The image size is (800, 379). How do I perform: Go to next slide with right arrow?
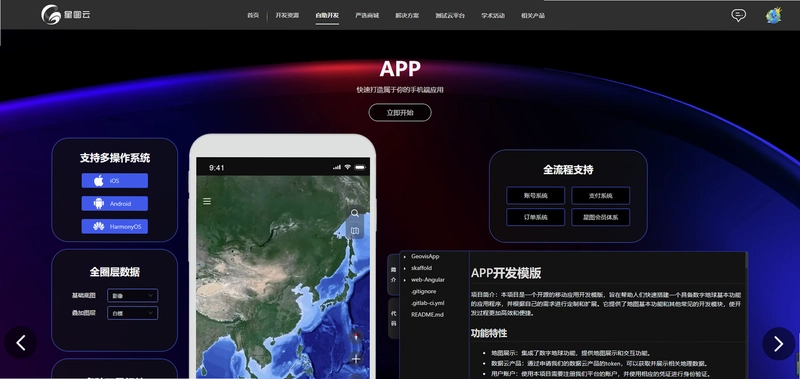tap(779, 343)
